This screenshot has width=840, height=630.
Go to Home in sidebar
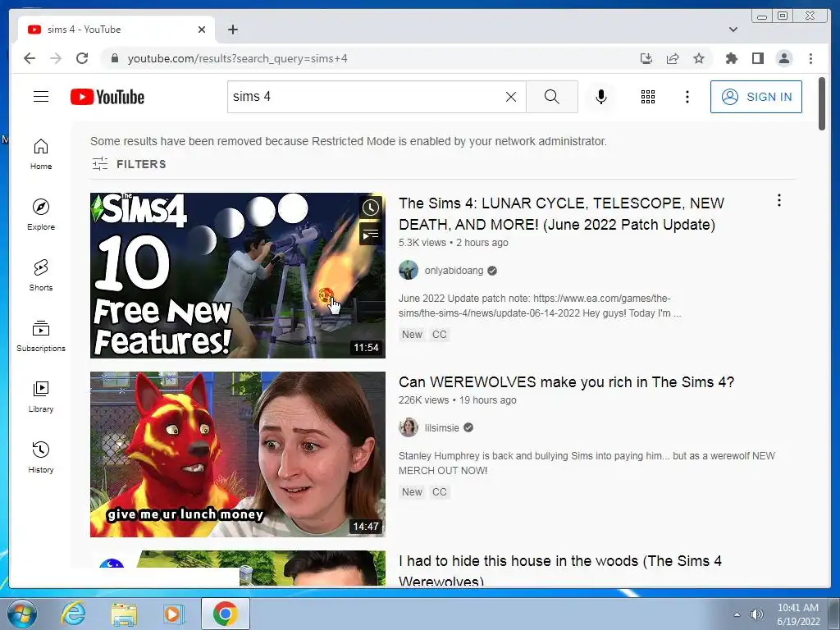click(41, 154)
